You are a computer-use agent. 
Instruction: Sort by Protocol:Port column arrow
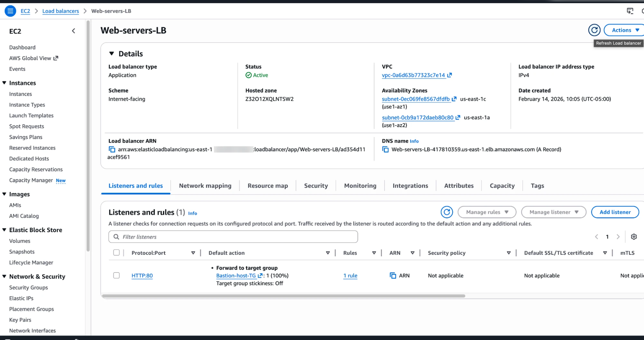click(x=193, y=253)
